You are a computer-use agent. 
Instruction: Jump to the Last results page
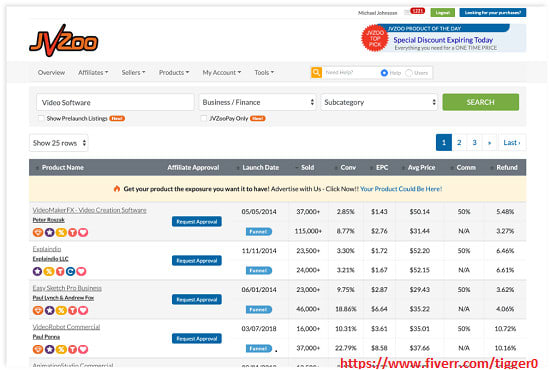point(512,143)
